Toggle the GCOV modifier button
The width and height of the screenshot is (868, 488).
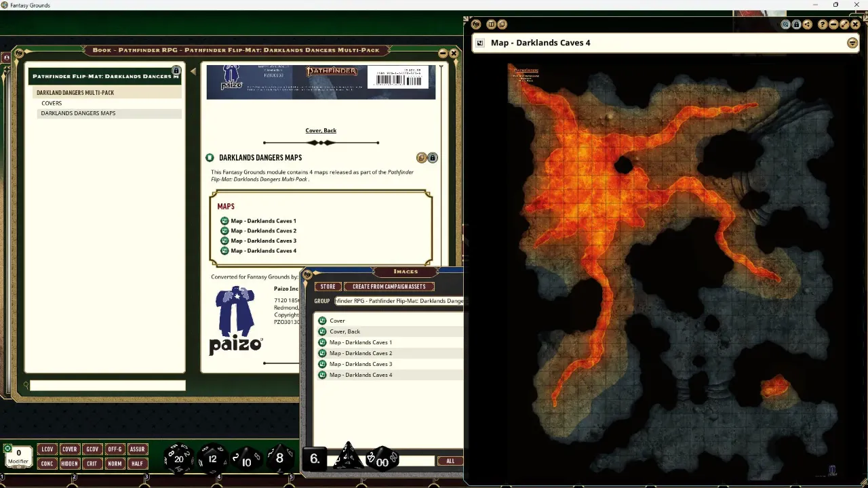(92, 449)
